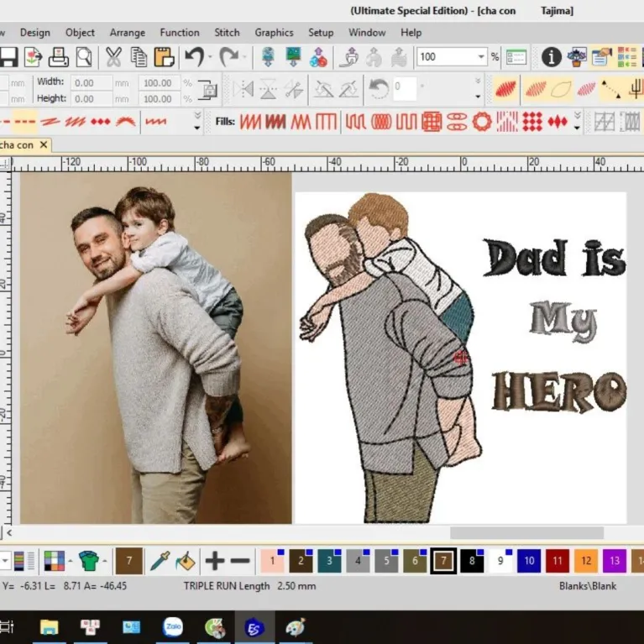Screen dimensions: 644x644
Task: Click the green garment product icon
Action: (89, 561)
